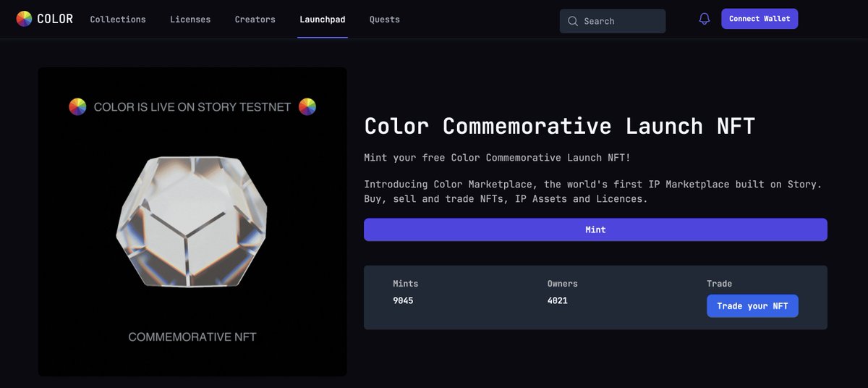
Task: Open the Collections nav item
Action: point(118,20)
